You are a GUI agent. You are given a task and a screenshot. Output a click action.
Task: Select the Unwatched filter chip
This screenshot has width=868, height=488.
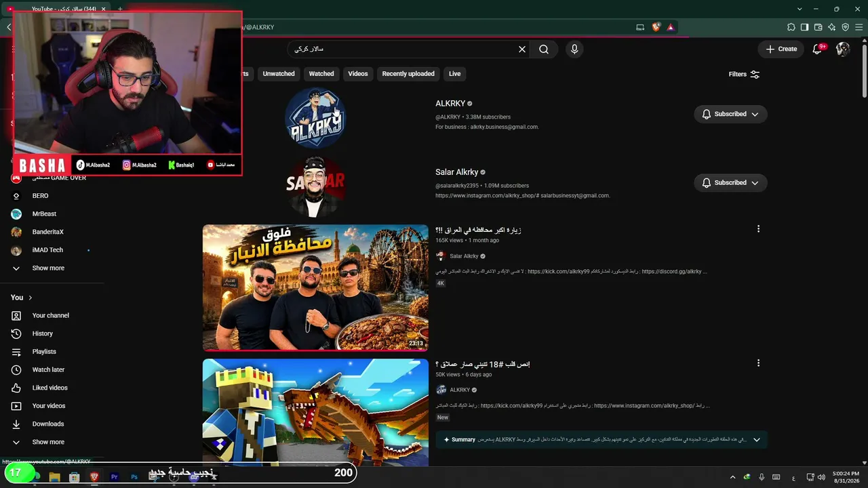[x=279, y=74]
